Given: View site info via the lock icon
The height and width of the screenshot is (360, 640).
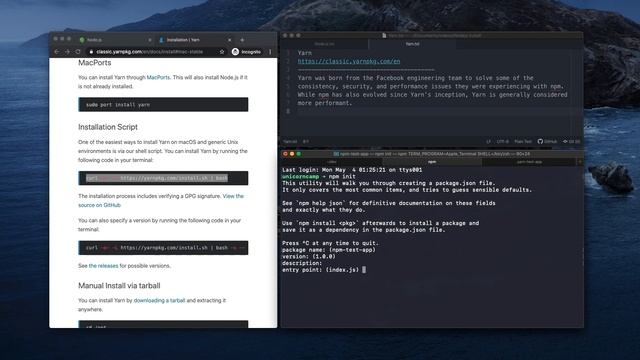Looking at the screenshot, I should tap(91, 52).
